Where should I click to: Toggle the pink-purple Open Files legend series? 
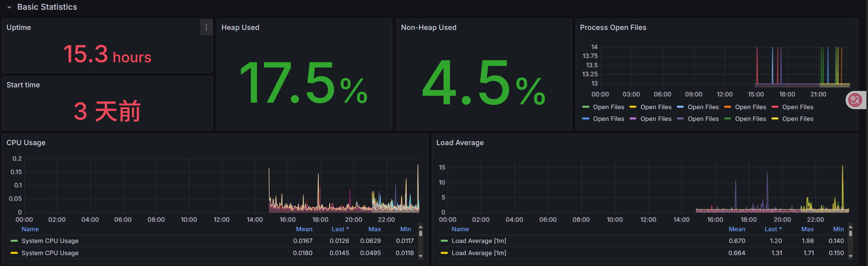point(656,119)
